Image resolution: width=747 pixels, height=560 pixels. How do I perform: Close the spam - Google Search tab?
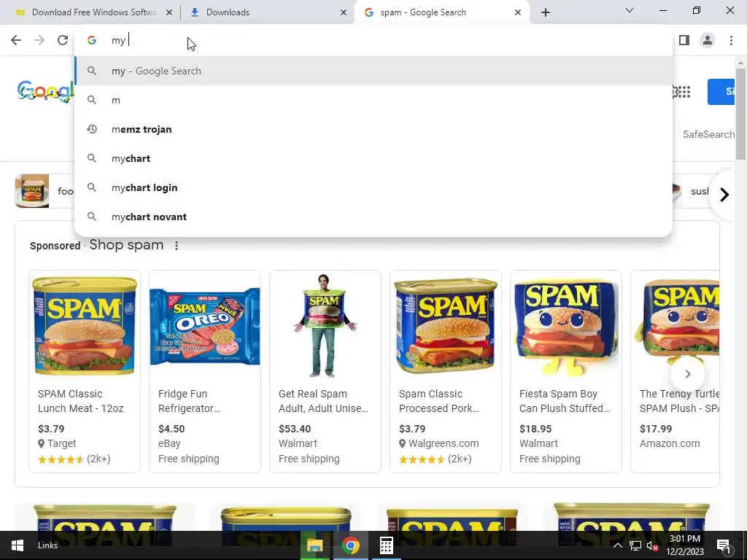click(x=518, y=12)
